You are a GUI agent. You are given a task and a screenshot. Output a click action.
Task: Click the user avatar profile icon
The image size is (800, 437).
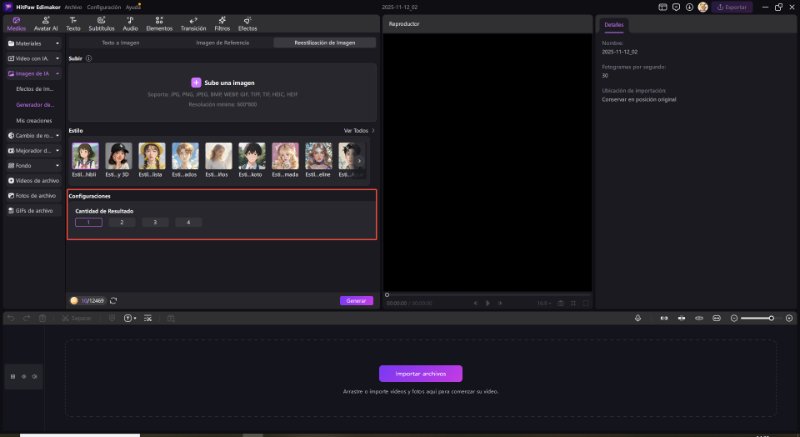pyautogui.click(x=703, y=7)
